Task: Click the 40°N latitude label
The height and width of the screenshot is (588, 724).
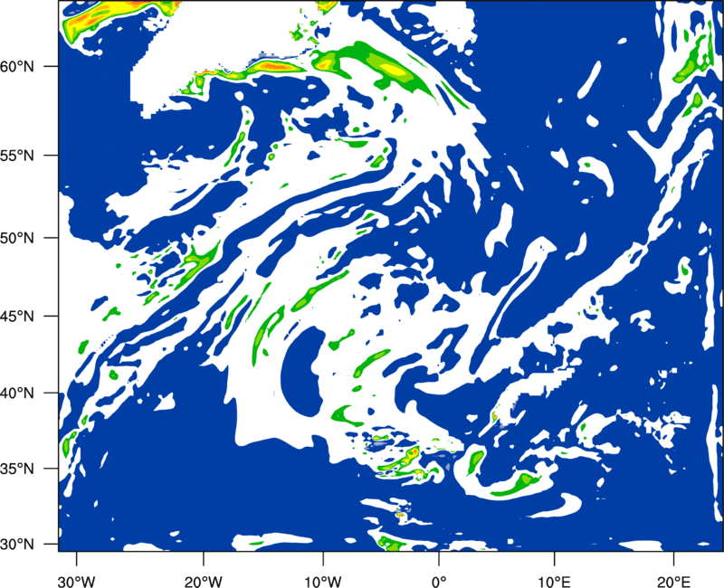Action: click(x=17, y=394)
